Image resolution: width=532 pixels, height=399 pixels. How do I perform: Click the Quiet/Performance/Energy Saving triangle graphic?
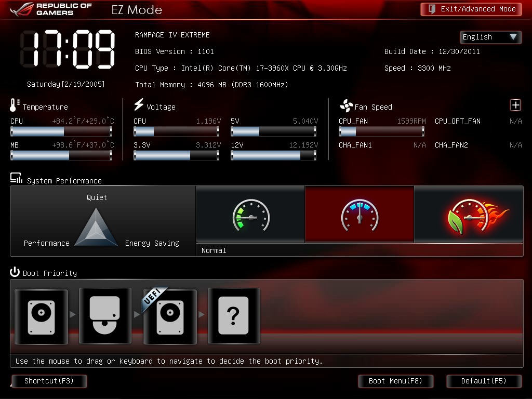[96, 228]
